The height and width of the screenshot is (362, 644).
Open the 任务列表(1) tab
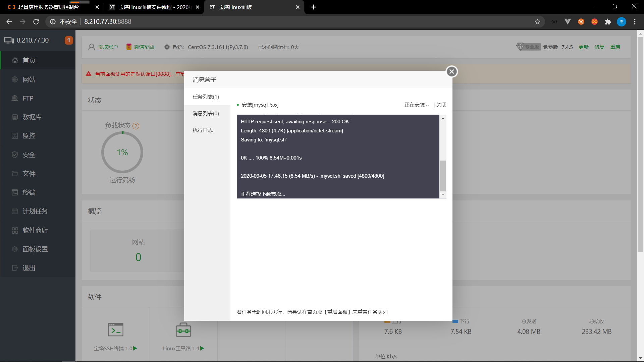(x=206, y=97)
